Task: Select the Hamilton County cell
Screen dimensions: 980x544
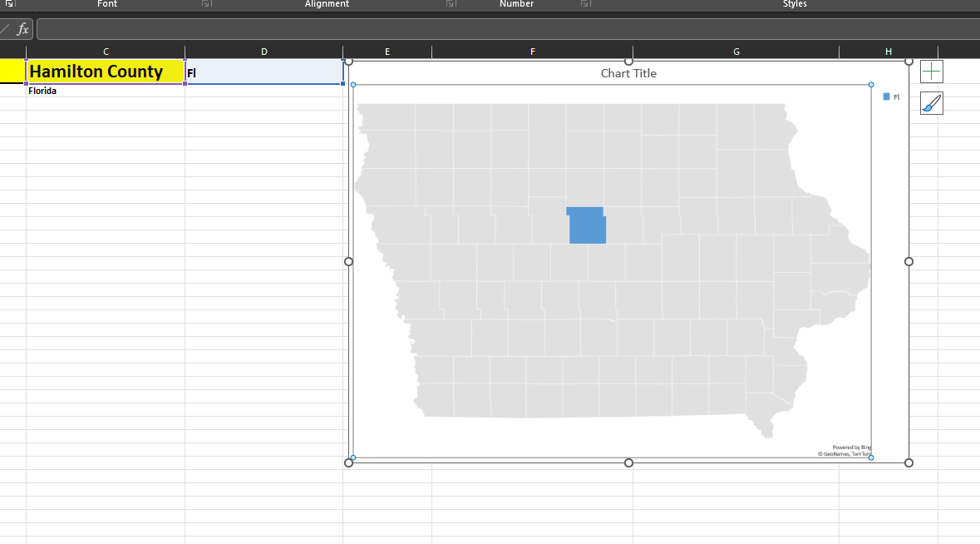Action: [106, 72]
